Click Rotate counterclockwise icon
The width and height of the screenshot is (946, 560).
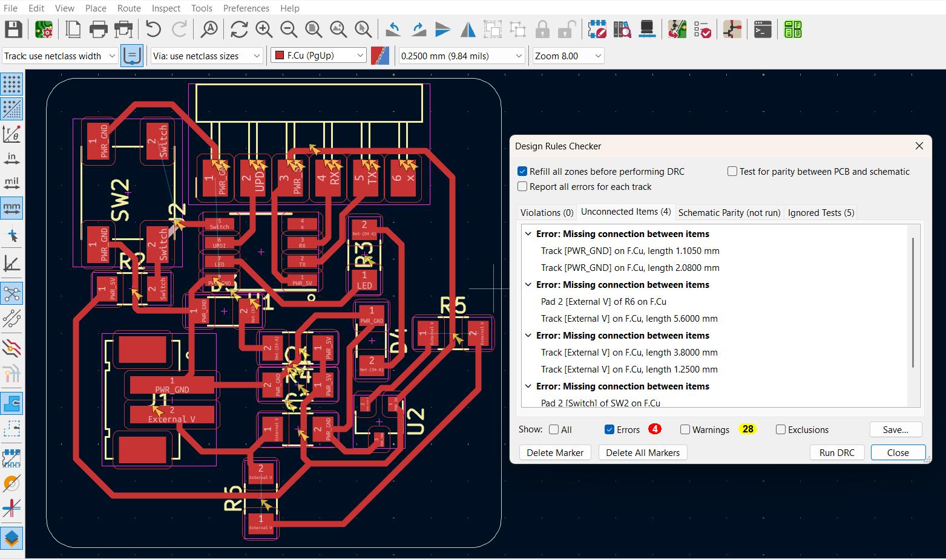pyautogui.click(x=393, y=29)
